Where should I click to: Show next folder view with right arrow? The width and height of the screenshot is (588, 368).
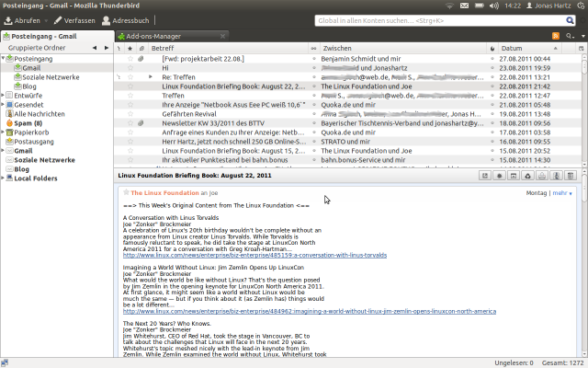point(107,48)
